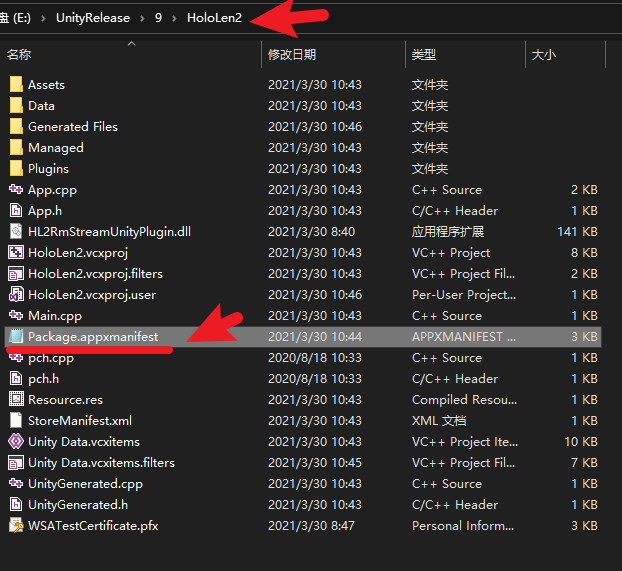Viewport: 622px width, 571px height.
Task: Select the UnityGenerated.cpp file icon
Action: pyautogui.click(x=16, y=483)
